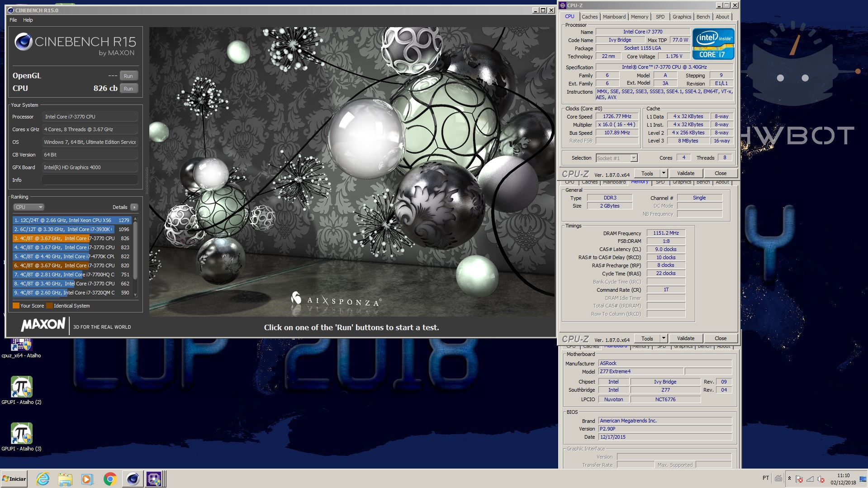Switch to the SPD tab in top CPU-Z
The height and width of the screenshot is (488, 868).
(660, 17)
